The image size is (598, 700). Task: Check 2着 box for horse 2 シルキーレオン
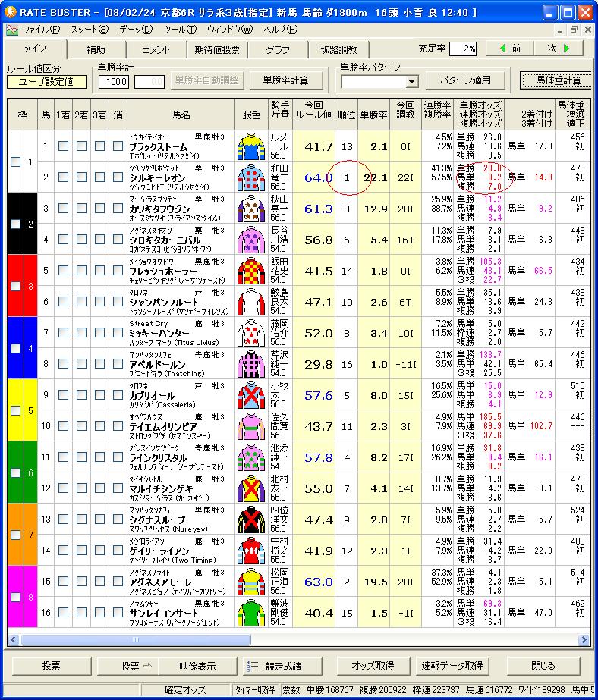(81, 177)
